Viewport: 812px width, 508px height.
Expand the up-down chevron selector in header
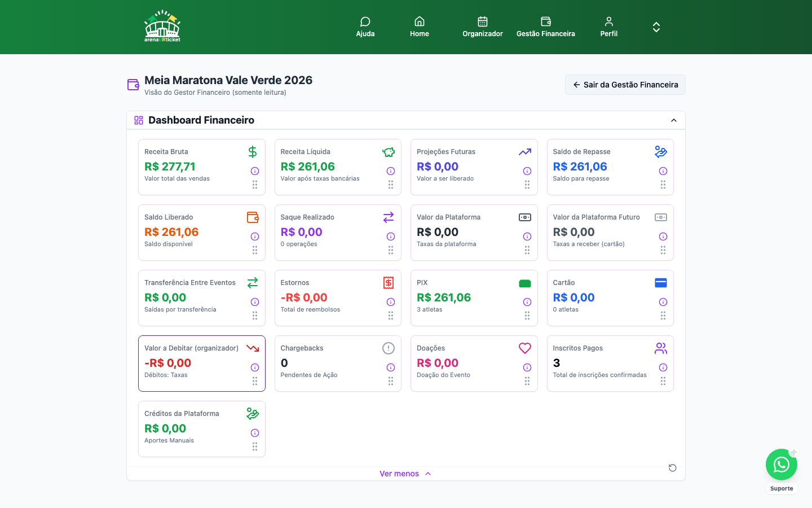tap(656, 27)
